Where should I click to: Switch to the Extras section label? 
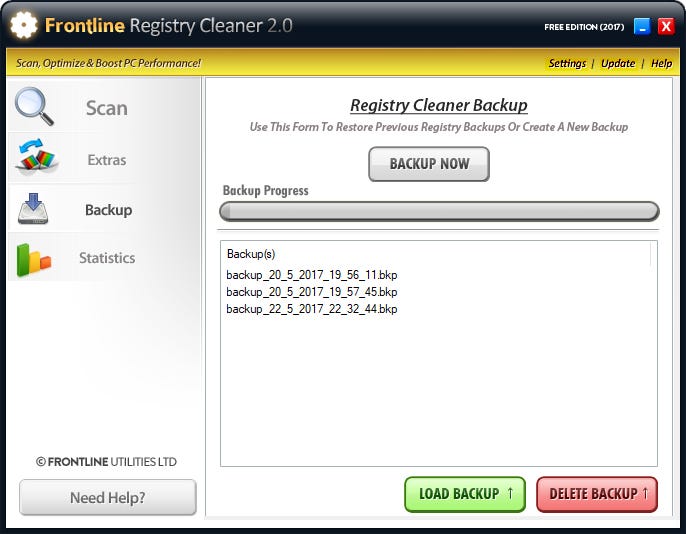coord(107,160)
